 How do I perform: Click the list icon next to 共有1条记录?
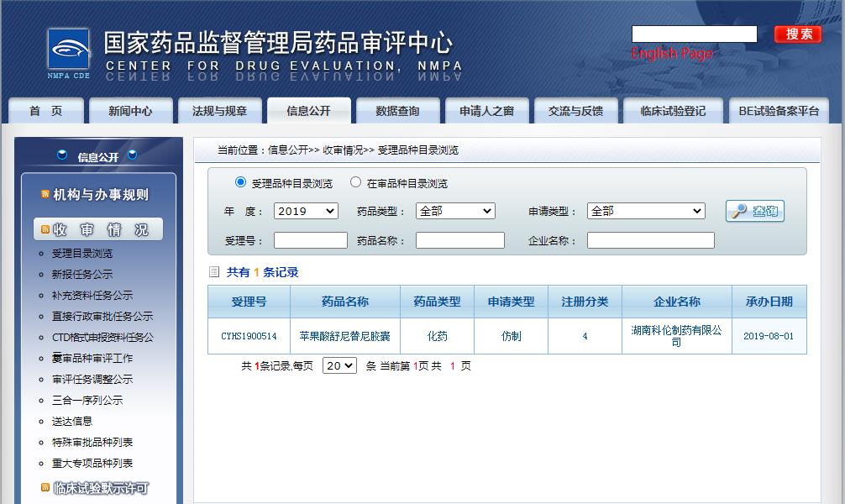(x=214, y=271)
